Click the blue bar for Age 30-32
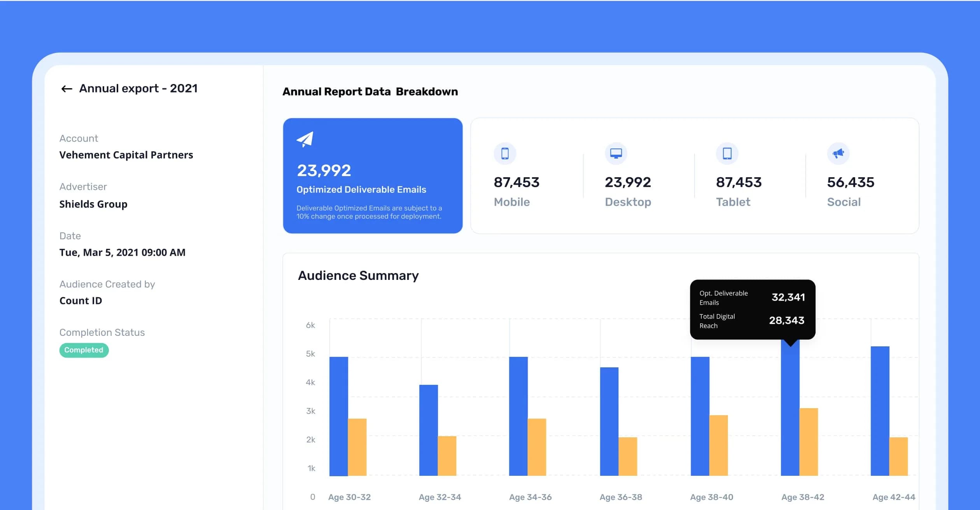The width and height of the screenshot is (980, 510). 339,416
